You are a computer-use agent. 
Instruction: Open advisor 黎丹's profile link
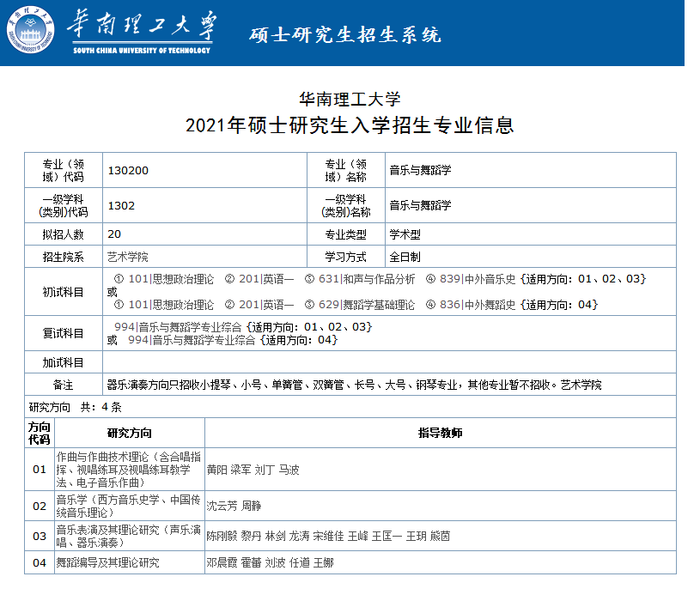click(251, 537)
